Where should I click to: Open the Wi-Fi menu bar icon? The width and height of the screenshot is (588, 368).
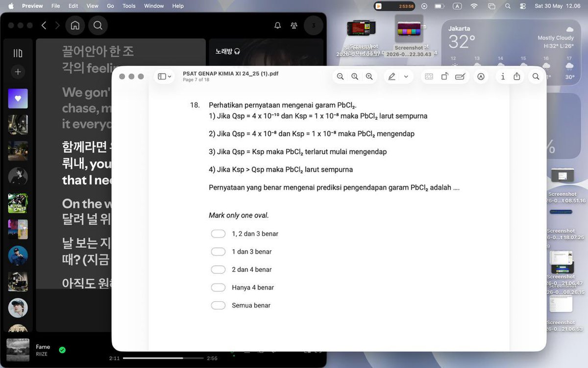point(474,6)
